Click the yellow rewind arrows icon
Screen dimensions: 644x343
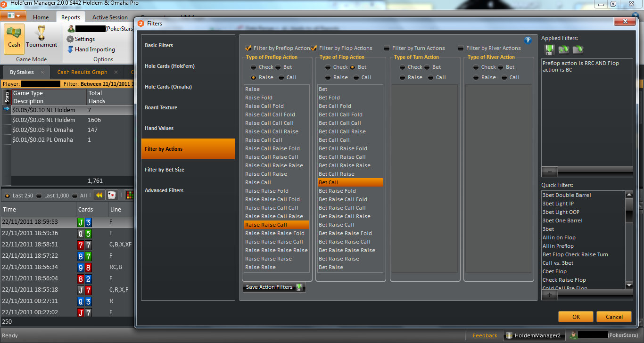(99, 195)
